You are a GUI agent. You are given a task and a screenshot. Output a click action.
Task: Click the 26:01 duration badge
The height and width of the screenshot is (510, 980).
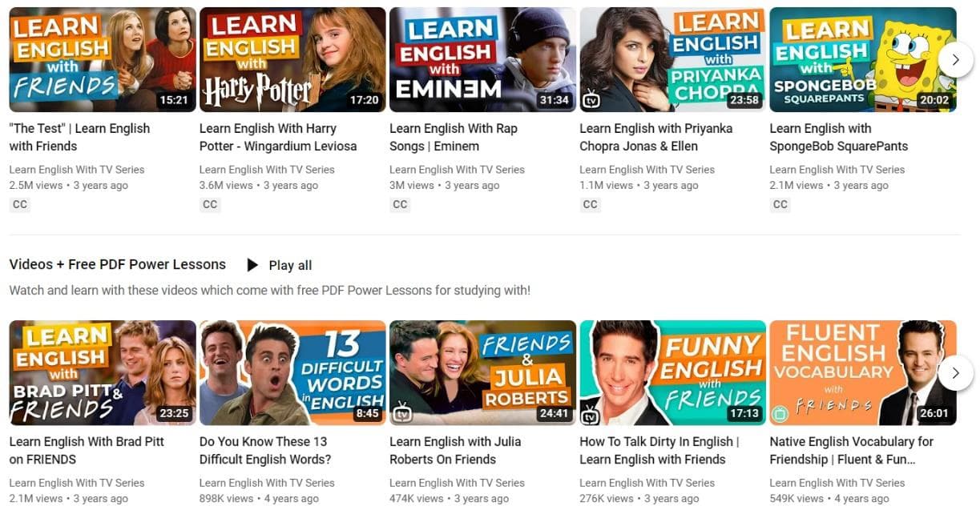pyautogui.click(x=934, y=413)
